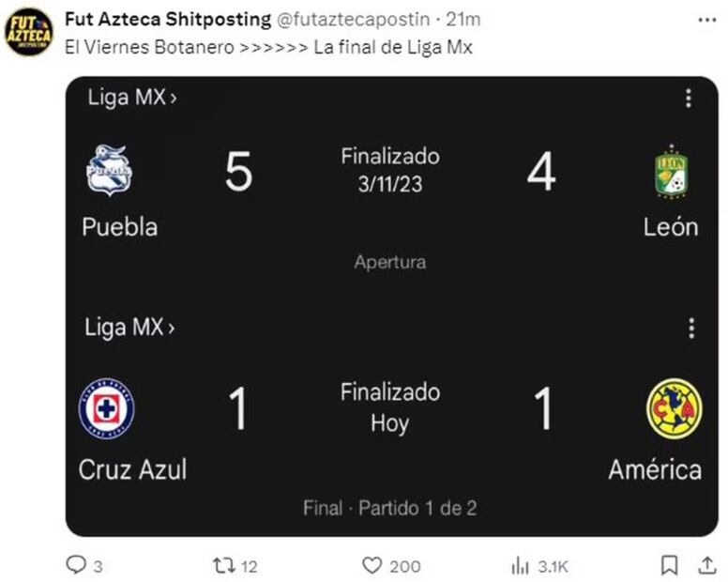Expand the top Liga MX link

pyautogui.click(x=131, y=97)
